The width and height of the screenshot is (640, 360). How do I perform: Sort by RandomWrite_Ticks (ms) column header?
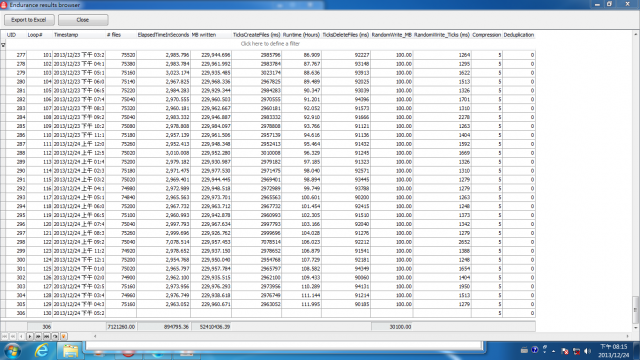coord(442,35)
